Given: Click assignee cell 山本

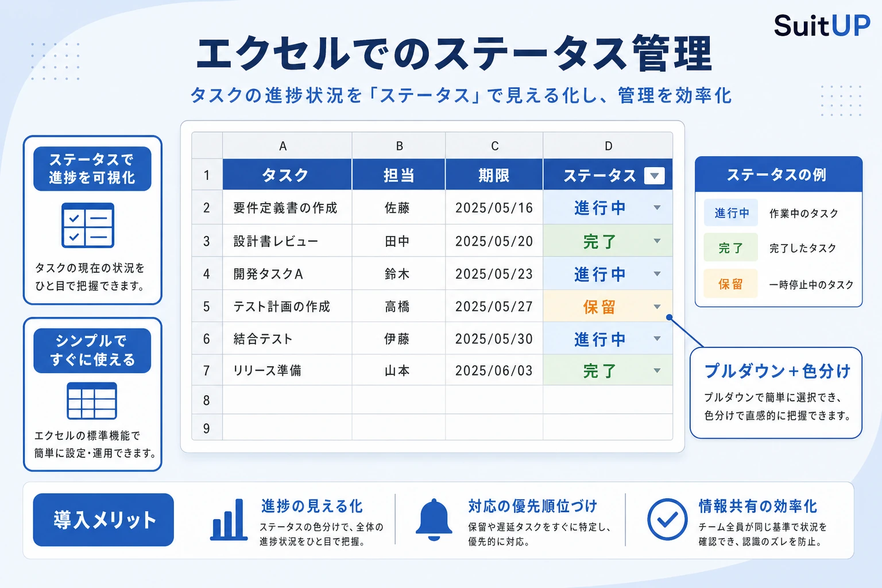Looking at the screenshot, I should (399, 370).
